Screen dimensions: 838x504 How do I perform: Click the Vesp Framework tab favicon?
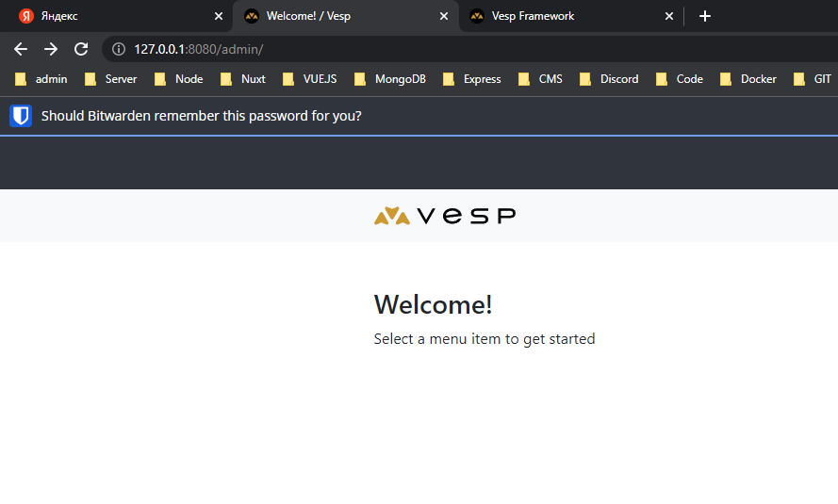pos(477,16)
